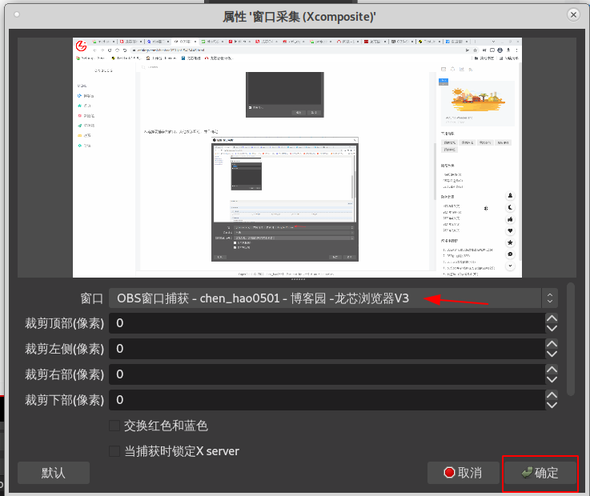Close the 属性 窗口采集 dialog
The width and height of the screenshot is (590, 496).
[573, 15]
